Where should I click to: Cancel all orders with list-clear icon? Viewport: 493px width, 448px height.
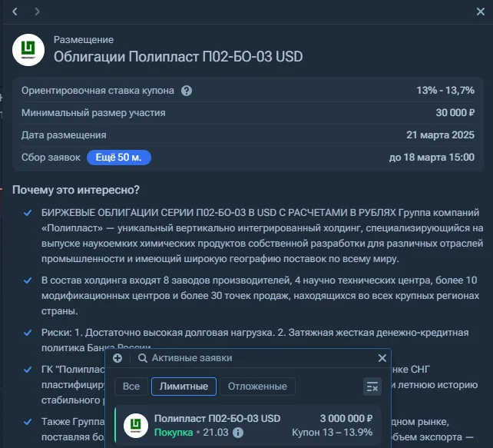(372, 387)
